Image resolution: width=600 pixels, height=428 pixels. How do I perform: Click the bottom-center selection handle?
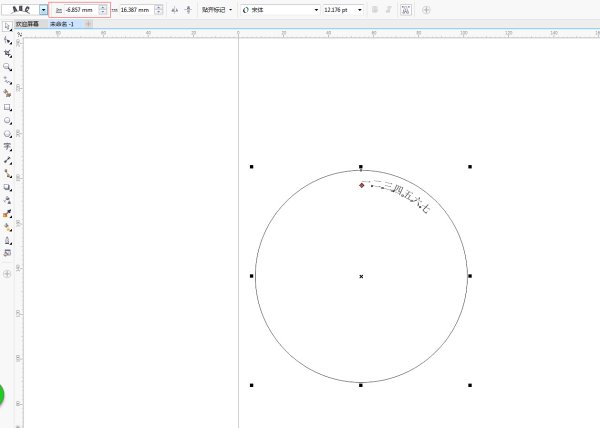pos(360,385)
